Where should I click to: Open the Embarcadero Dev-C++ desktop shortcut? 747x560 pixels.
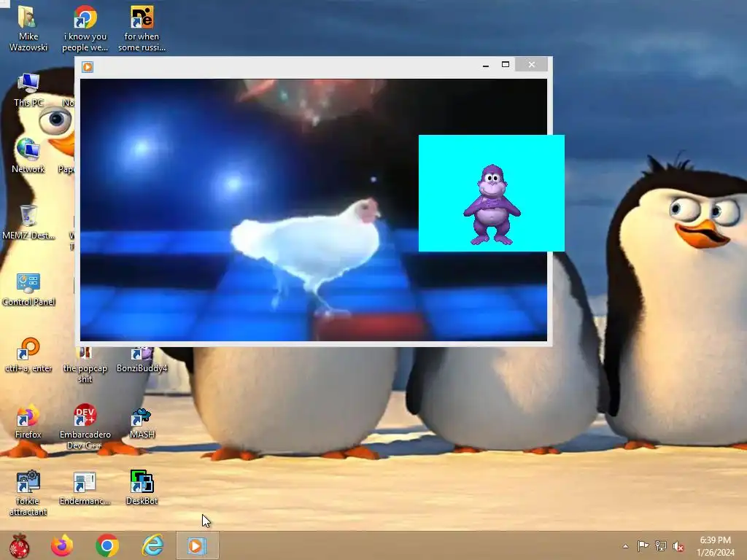85,426
